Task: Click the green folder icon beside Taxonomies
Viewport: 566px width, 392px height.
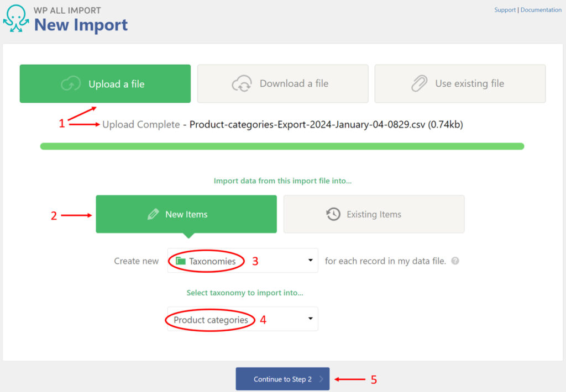Action: click(181, 261)
